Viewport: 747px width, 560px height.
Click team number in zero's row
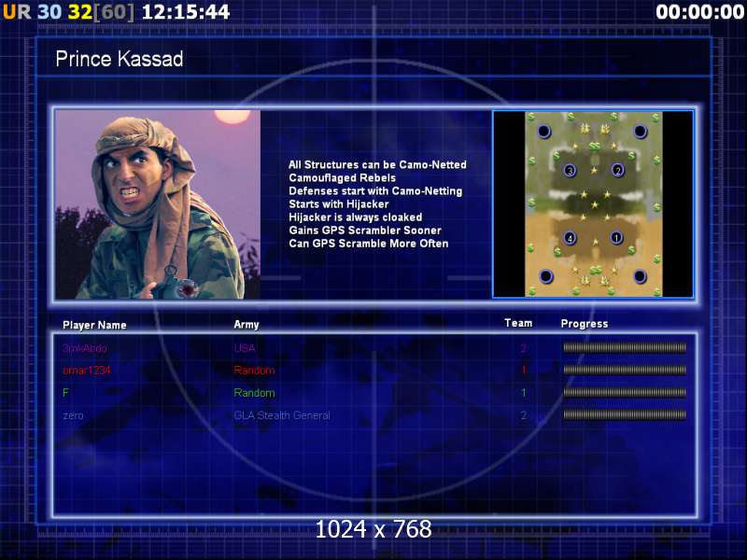(523, 415)
